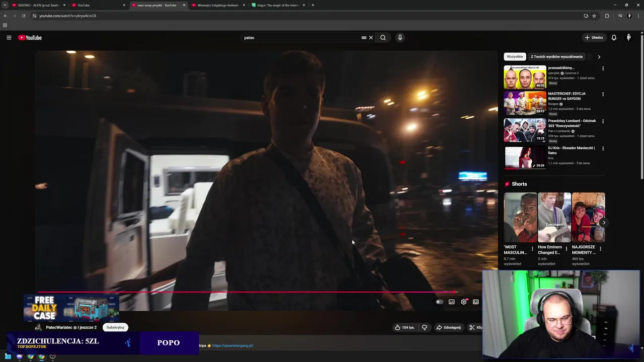Screen dimensions: 644x362
Task: Select Z Twoich wyników wyszukiwania chip
Action: pyautogui.click(x=556, y=57)
